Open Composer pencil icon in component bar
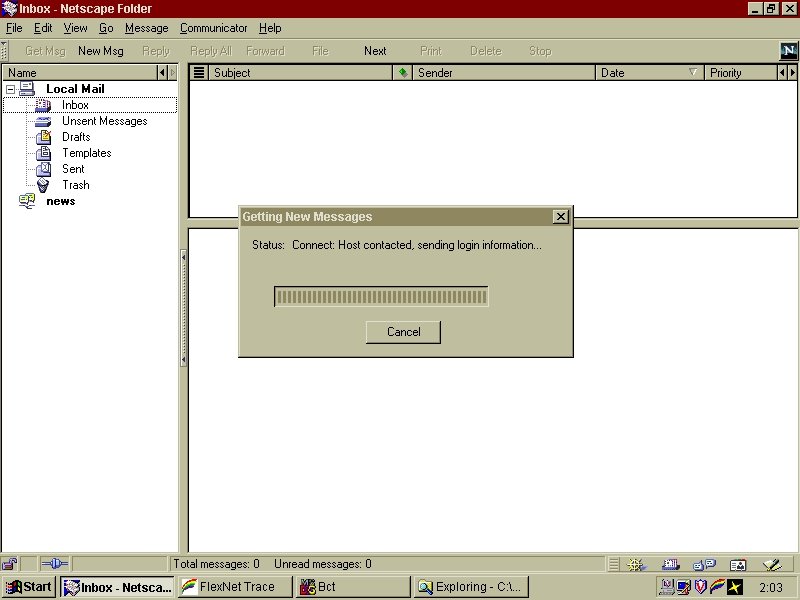This screenshot has height=600, width=800. [x=770, y=564]
